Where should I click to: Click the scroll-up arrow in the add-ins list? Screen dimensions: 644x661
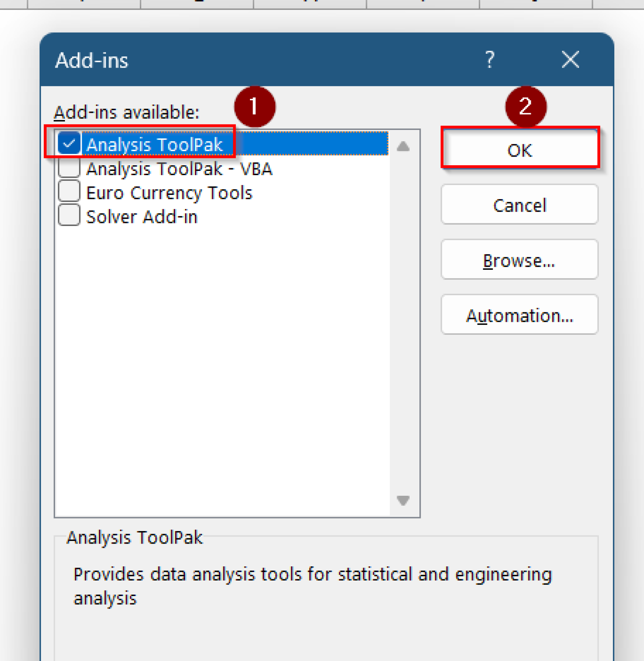point(402,146)
